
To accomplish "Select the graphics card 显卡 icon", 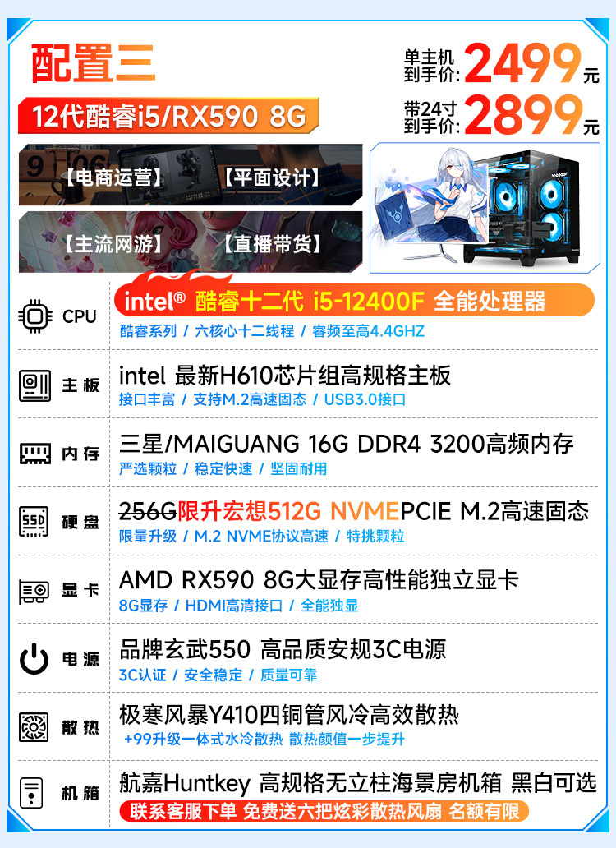I will (34, 591).
